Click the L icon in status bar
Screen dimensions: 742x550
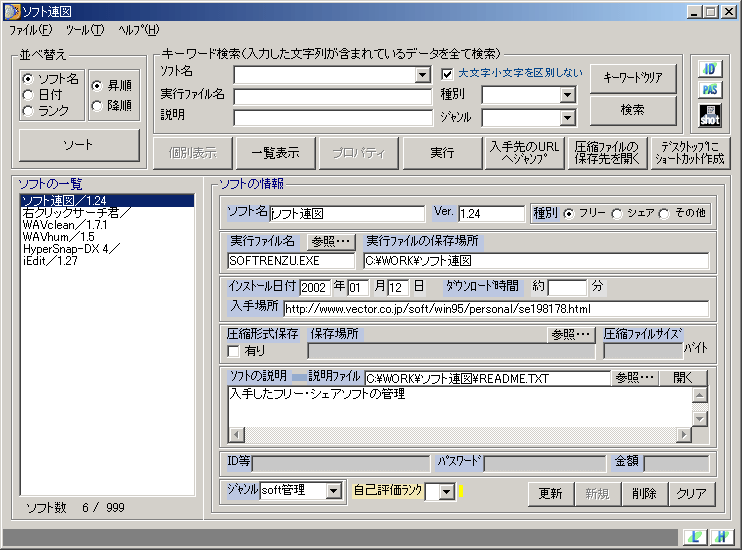[696, 537]
